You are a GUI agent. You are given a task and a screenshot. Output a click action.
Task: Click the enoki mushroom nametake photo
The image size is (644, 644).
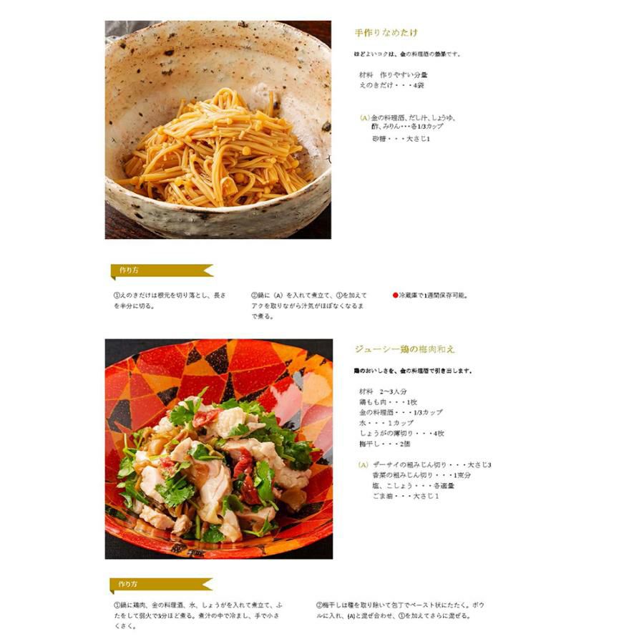(218, 130)
